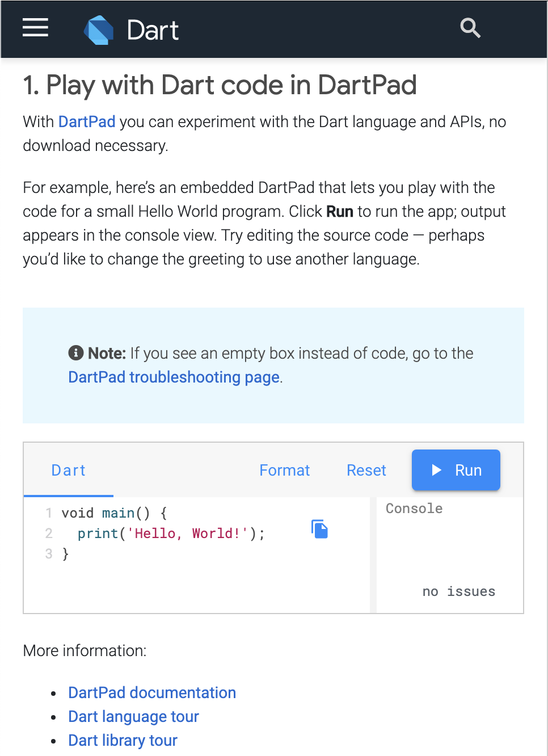The height and width of the screenshot is (756, 548).
Task: Open DartPad troubleshooting page link
Action: click(174, 377)
